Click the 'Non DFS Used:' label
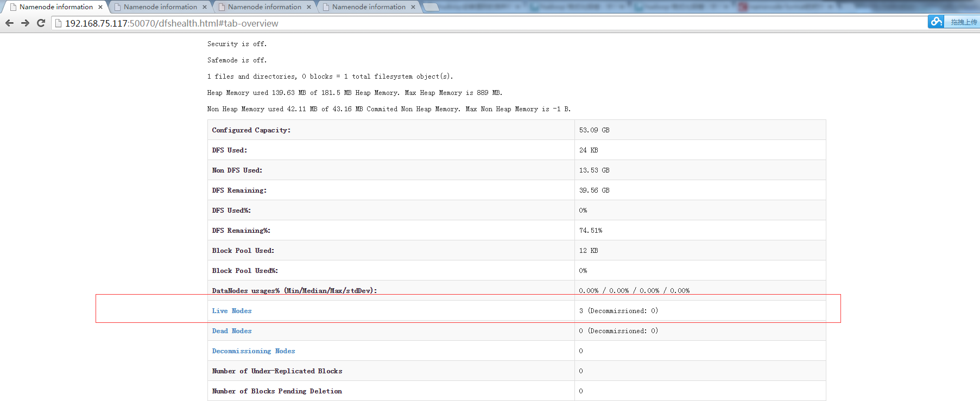980x401 pixels. tap(237, 170)
